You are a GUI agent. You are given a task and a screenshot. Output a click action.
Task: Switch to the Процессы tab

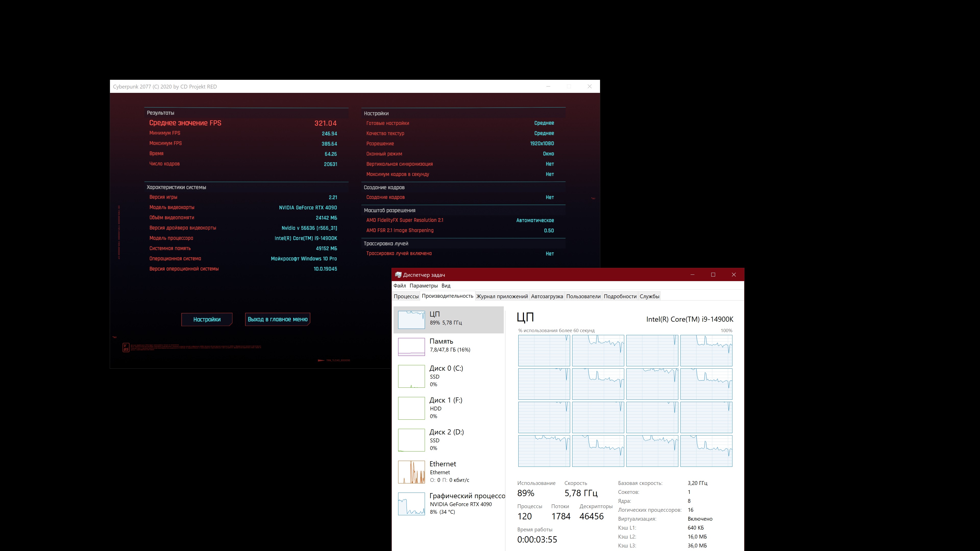[406, 296]
